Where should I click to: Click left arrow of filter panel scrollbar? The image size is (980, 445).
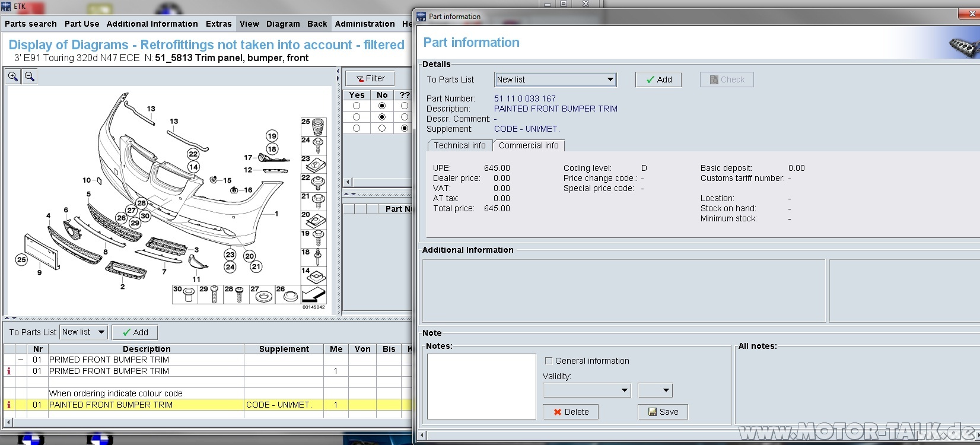(x=348, y=182)
